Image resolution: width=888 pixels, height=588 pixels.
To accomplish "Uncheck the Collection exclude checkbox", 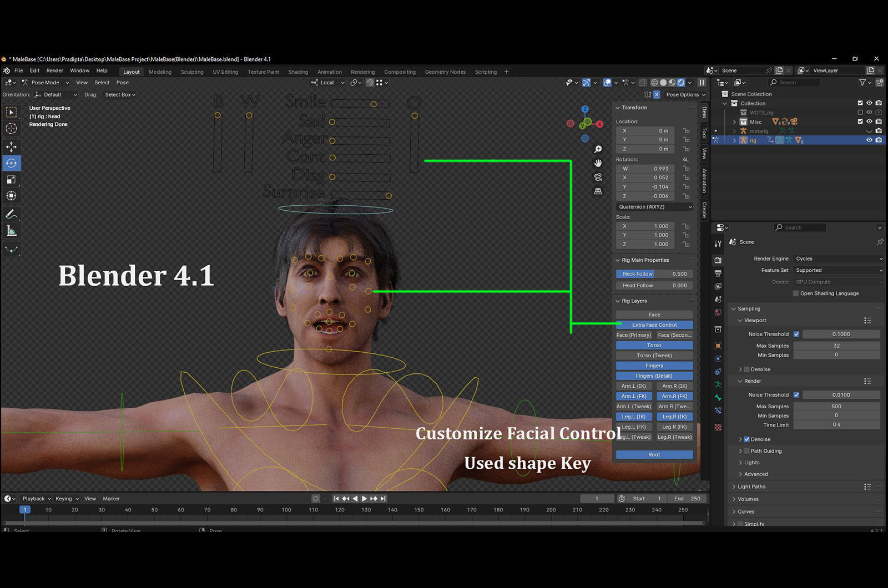I will [x=860, y=103].
